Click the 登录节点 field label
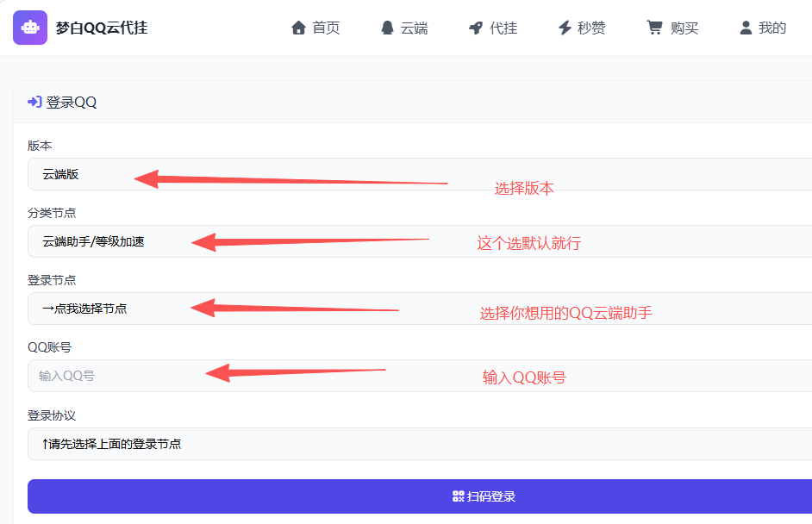The image size is (812, 524). click(52, 280)
